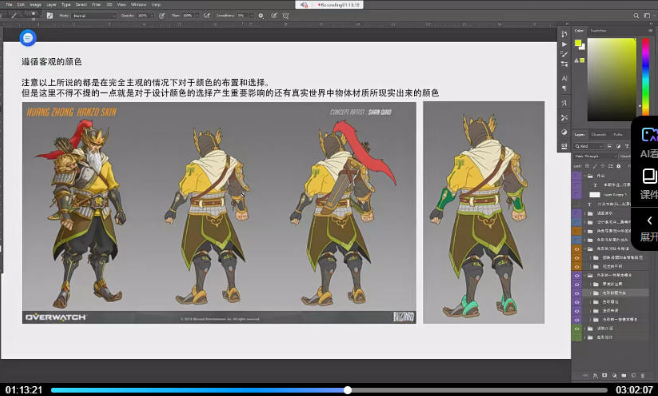658x396 pixels.
Task: Toggle pressure for size icon
Action: [274, 16]
